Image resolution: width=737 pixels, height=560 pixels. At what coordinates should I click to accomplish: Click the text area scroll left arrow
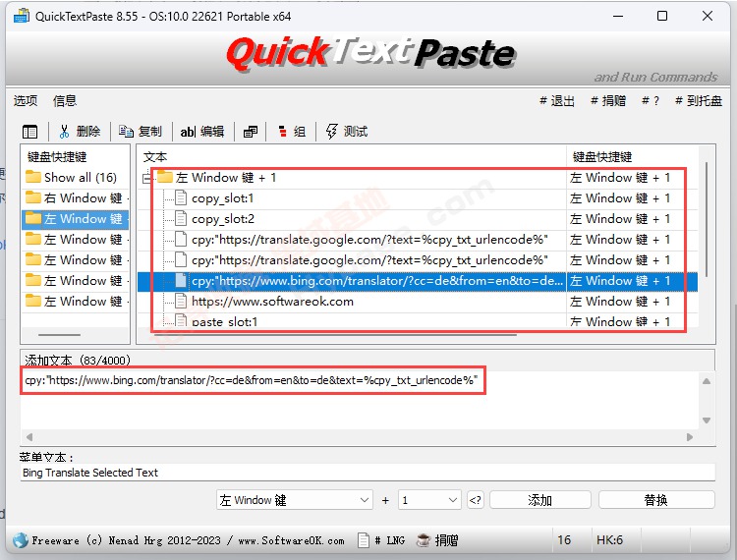pos(29,437)
